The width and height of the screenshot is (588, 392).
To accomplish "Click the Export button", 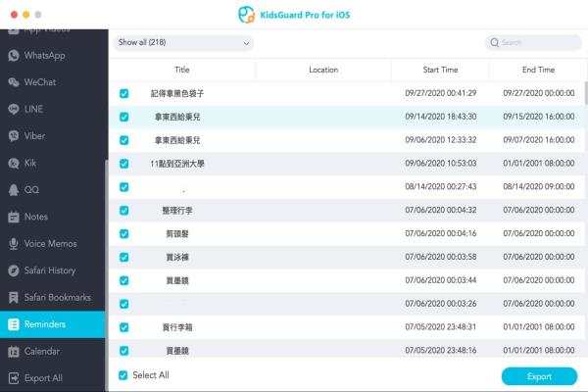I will click(539, 376).
